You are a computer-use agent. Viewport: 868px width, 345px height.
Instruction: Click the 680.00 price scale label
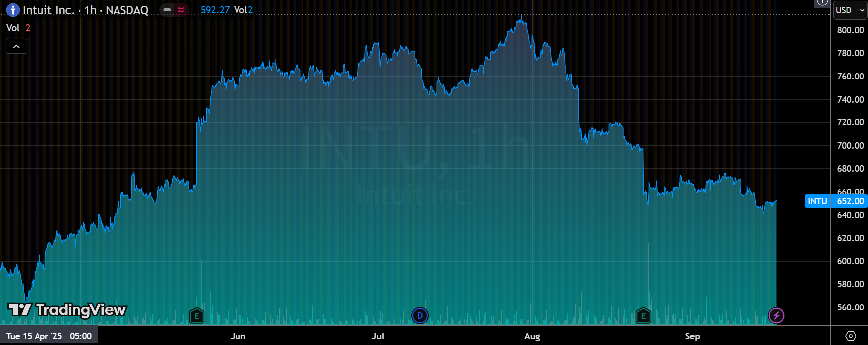(850, 169)
